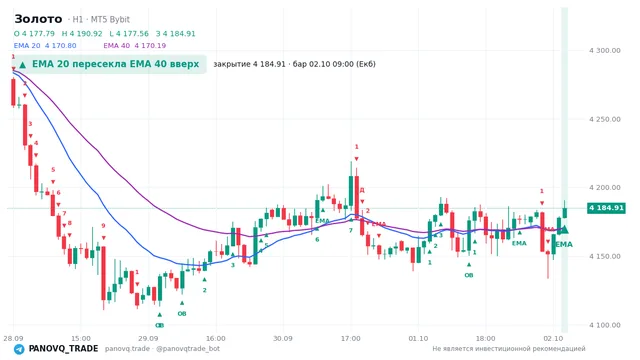Click the 16:00 time axis label

pyautogui.click(x=216, y=338)
